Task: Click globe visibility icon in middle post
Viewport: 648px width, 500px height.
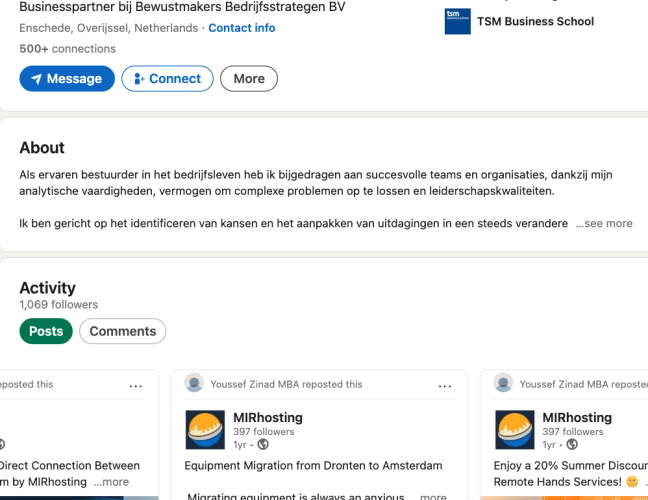Action: pos(263,445)
